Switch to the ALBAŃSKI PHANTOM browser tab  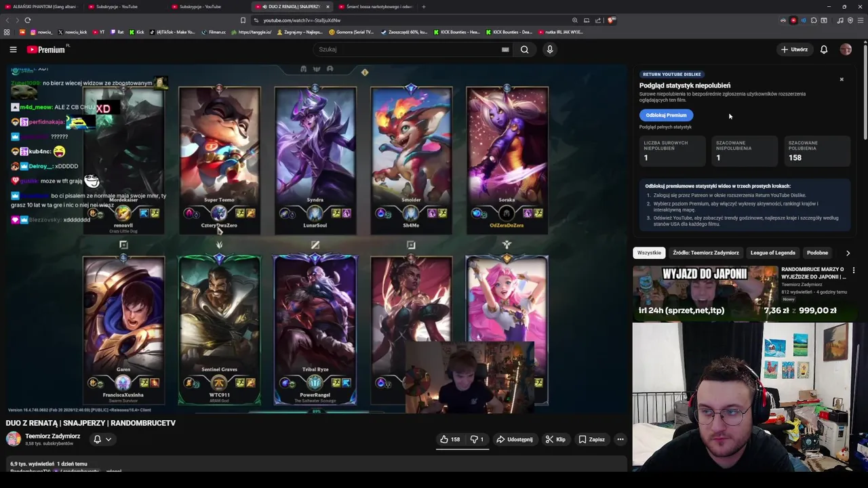click(42, 7)
